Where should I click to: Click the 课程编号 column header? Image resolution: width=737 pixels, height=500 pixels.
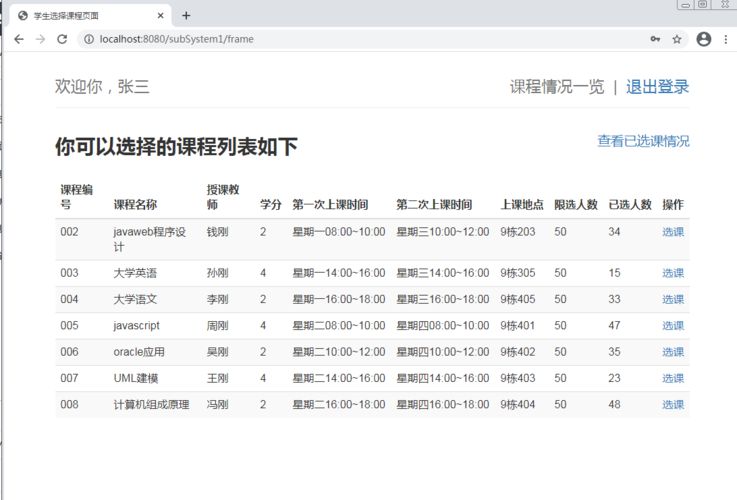tap(77, 197)
